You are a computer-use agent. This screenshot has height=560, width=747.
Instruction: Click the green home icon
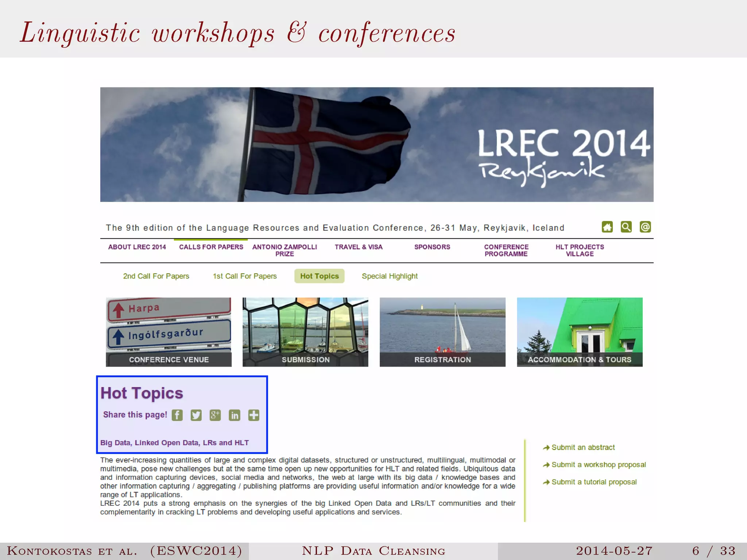coord(607,227)
